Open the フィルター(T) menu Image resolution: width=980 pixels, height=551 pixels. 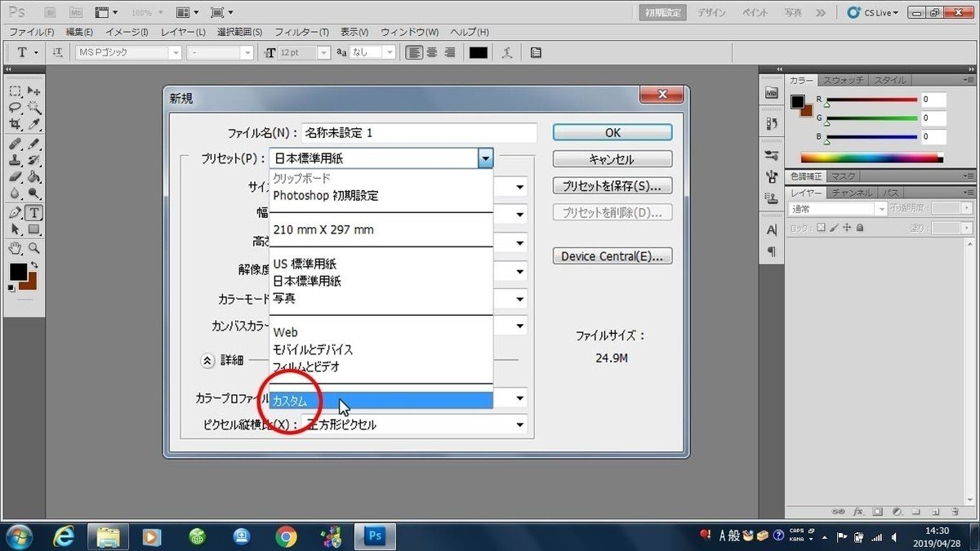(x=301, y=32)
